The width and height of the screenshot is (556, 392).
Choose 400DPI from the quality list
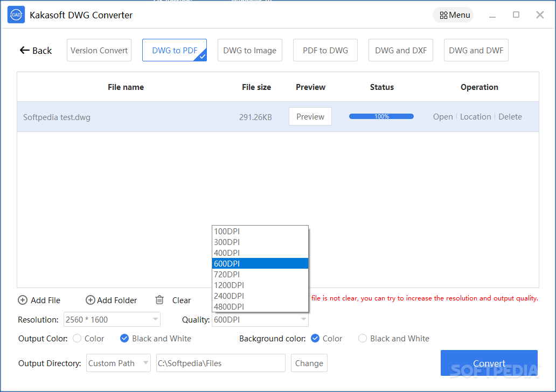[260, 253]
